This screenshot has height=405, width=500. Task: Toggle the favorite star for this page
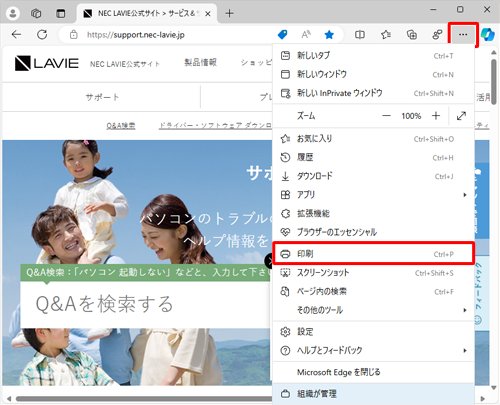coord(329,34)
